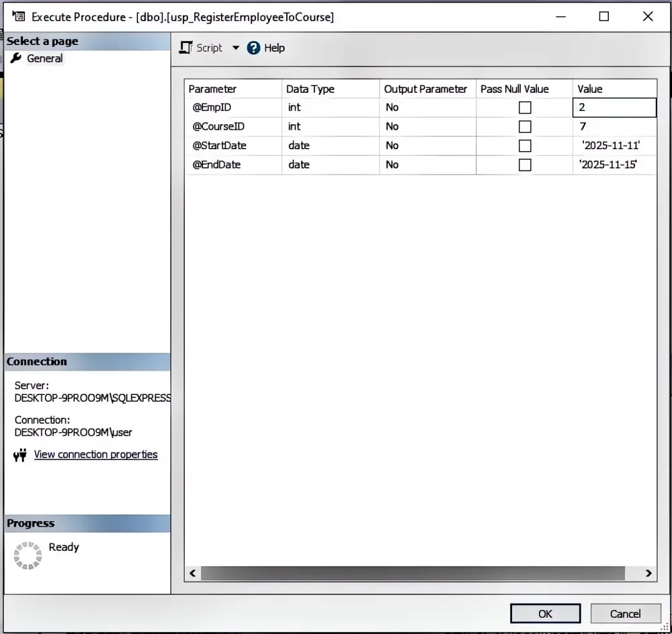The image size is (672, 634).
Task: Click the Ready progress spinner icon
Action: pyautogui.click(x=27, y=555)
